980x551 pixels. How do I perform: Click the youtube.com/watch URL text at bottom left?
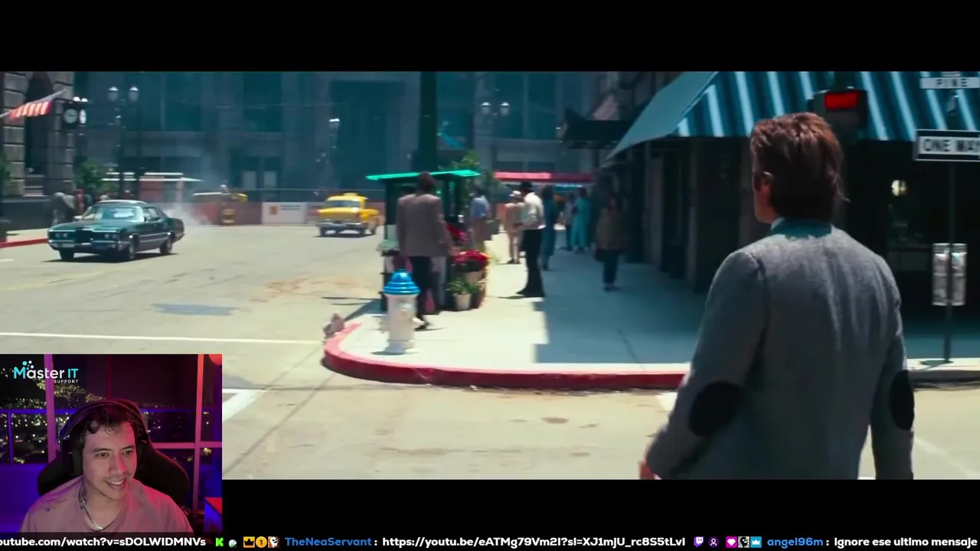103,542
